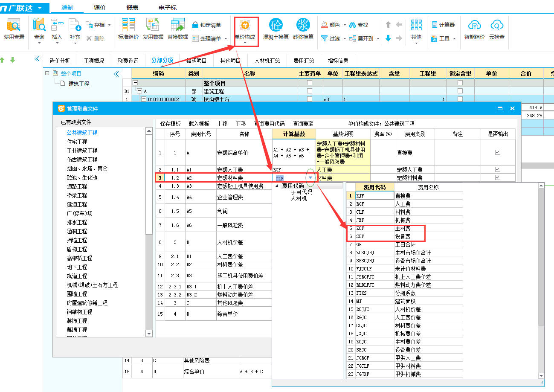This screenshot has height=392, width=554.
Task: Open the CLF 计算基数 dropdown arrow
Action: (310, 178)
